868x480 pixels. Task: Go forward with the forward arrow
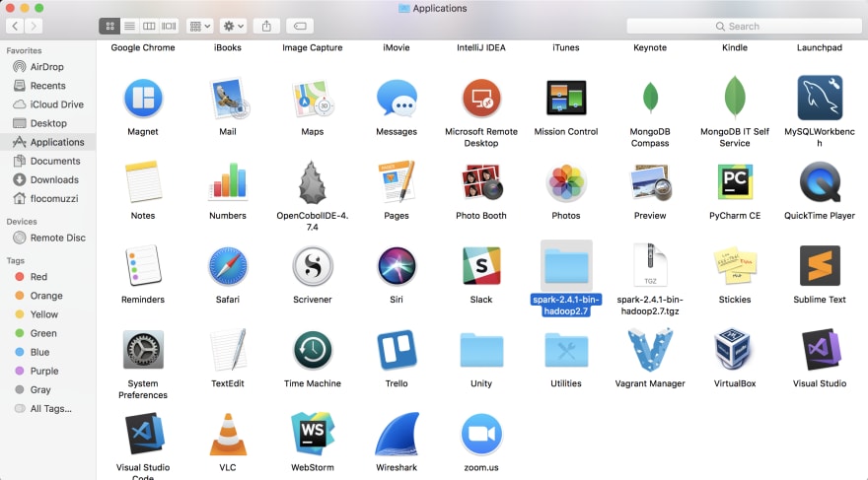[34, 26]
